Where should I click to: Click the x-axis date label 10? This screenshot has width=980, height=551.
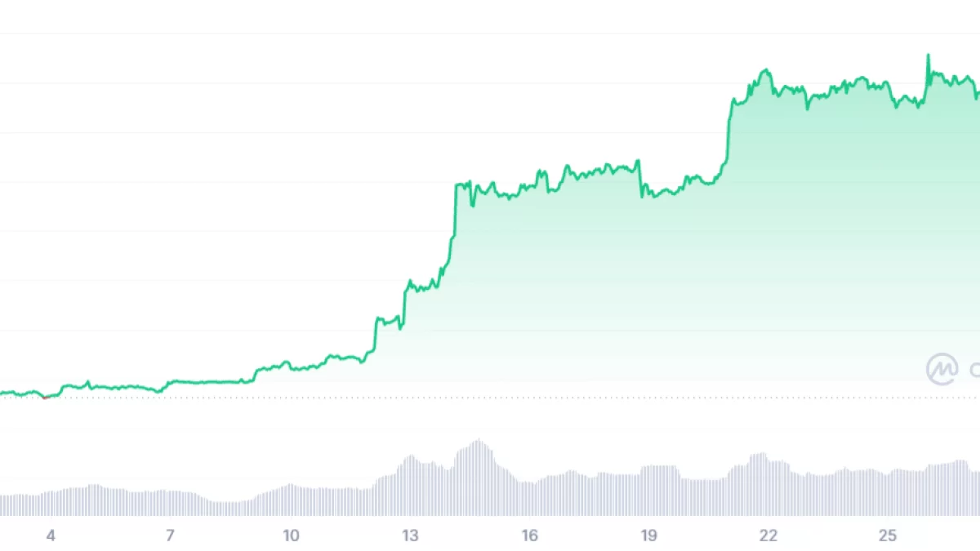[291, 536]
